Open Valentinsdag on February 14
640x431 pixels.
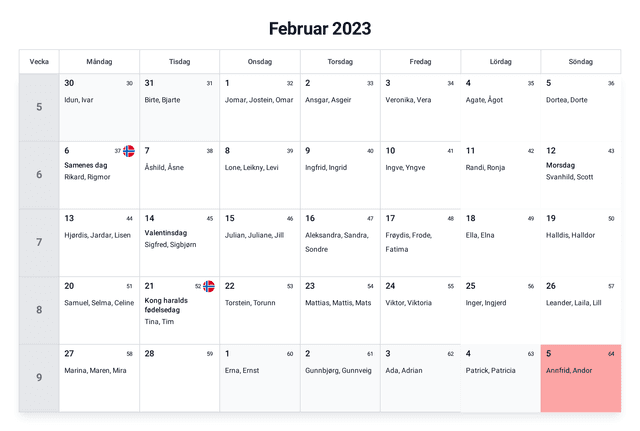[x=167, y=232]
